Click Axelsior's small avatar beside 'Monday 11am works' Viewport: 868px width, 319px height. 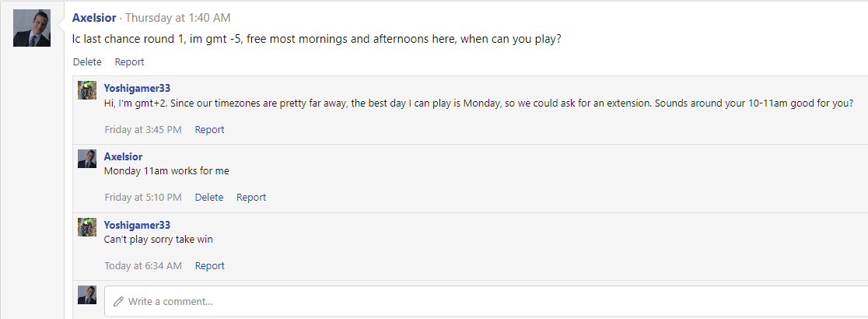point(87,159)
